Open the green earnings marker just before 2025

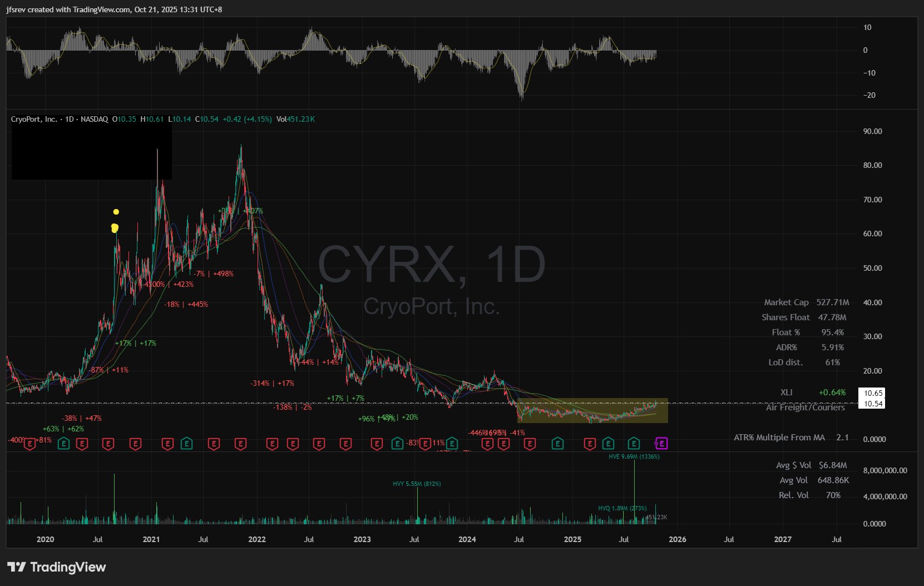pyautogui.click(x=557, y=443)
